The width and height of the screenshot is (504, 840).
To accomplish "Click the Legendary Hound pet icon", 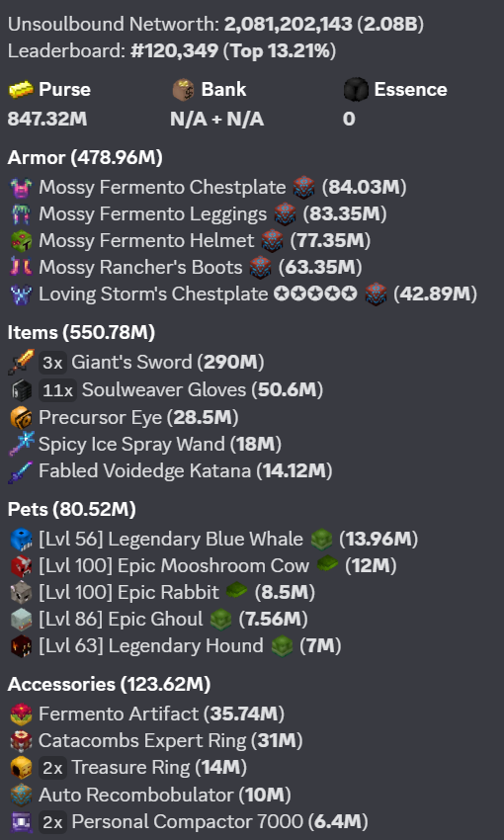I will [22, 646].
